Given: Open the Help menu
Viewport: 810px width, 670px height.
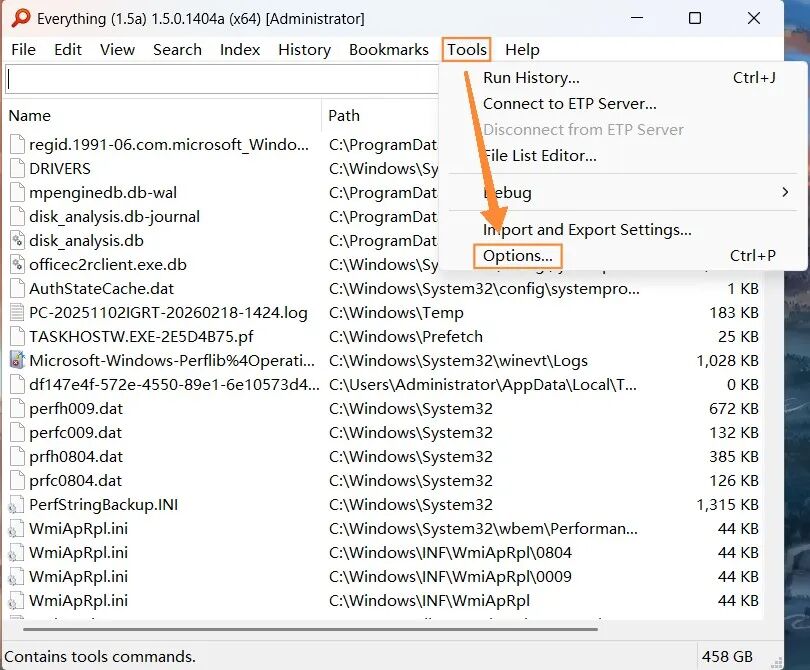Looking at the screenshot, I should click(522, 50).
